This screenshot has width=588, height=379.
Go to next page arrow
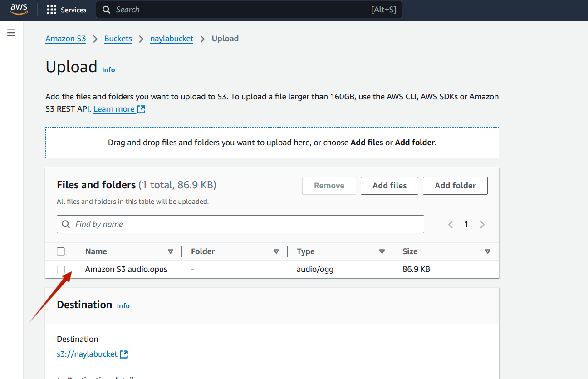[482, 224]
